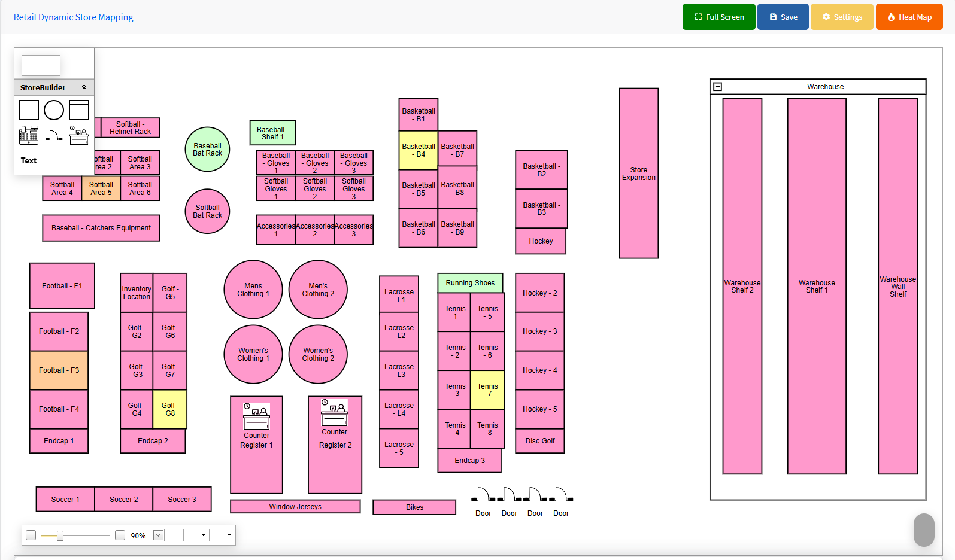
Task: Select the Baseball - Shelf 1 block
Action: click(272, 133)
